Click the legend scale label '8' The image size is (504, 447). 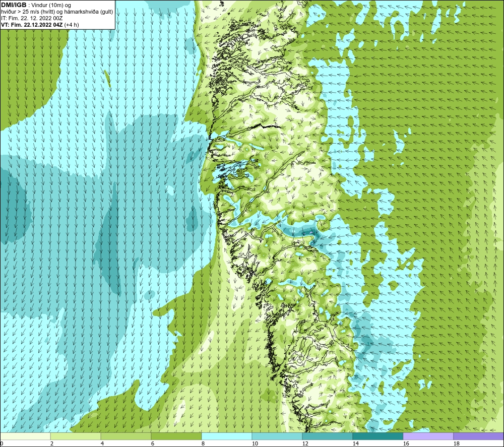pyautogui.click(x=203, y=444)
